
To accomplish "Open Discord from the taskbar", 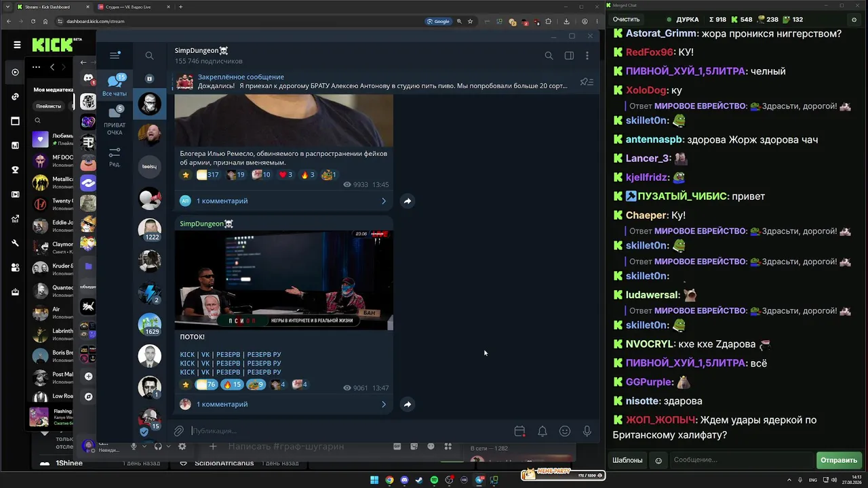I will [x=404, y=481].
